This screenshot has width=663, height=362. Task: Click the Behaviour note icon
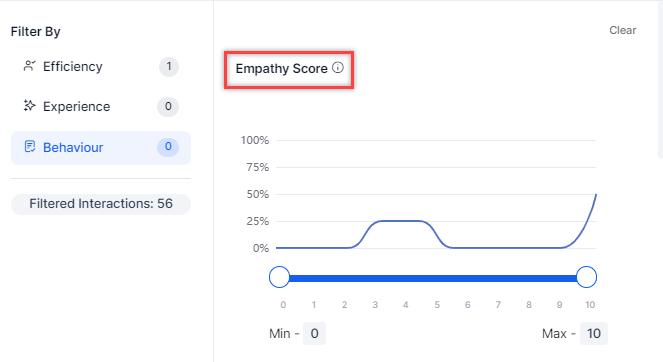pyautogui.click(x=30, y=147)
